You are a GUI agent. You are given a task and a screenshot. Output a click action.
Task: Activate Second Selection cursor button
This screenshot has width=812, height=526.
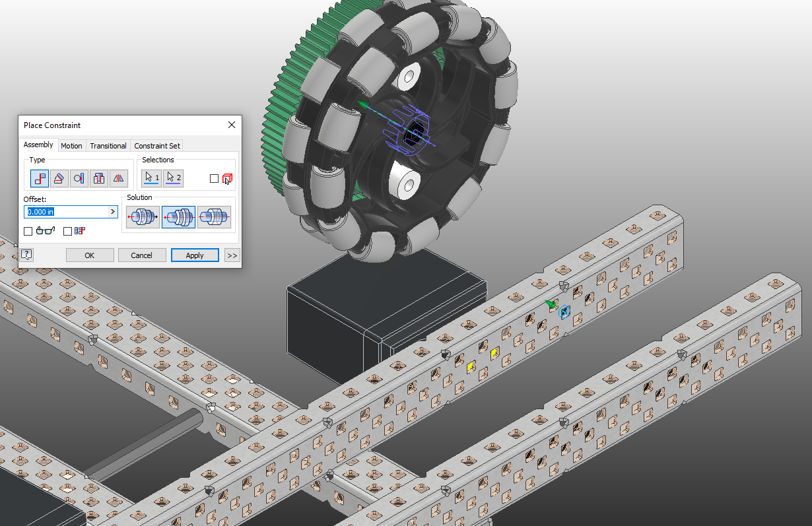click(173, 178)
